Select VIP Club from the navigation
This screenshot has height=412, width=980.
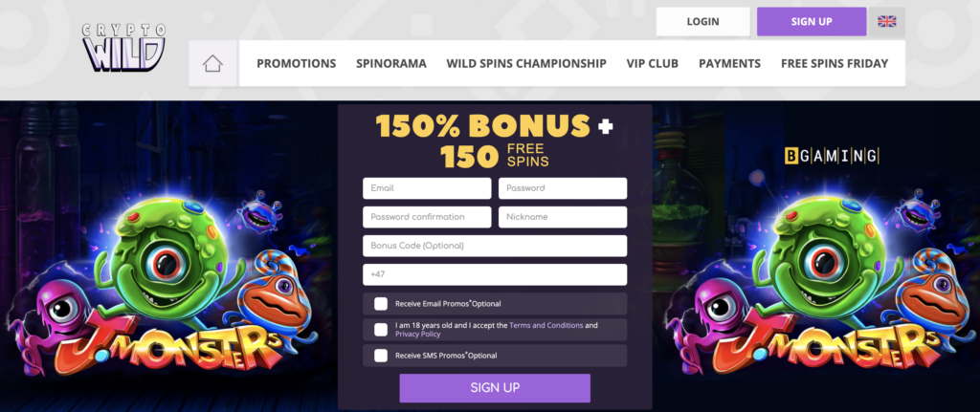pos(653,64)
